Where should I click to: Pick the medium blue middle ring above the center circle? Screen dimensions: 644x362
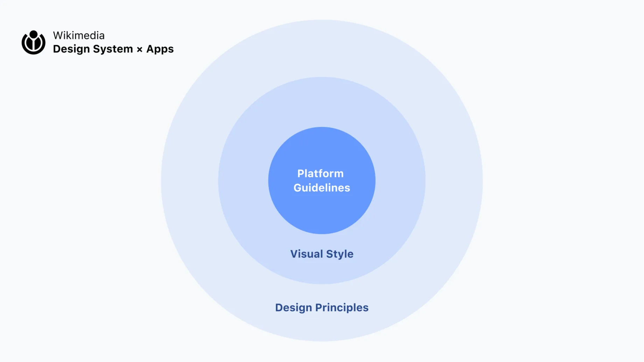pos(322,102)
